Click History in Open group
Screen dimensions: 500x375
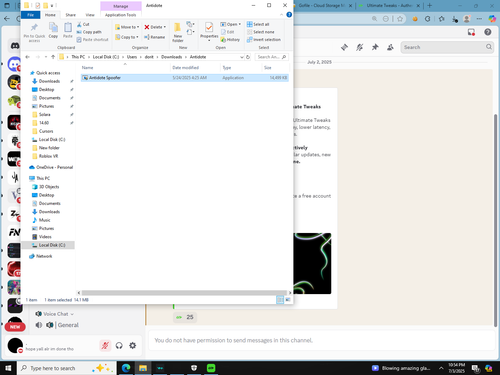click(x=230, y=40)
